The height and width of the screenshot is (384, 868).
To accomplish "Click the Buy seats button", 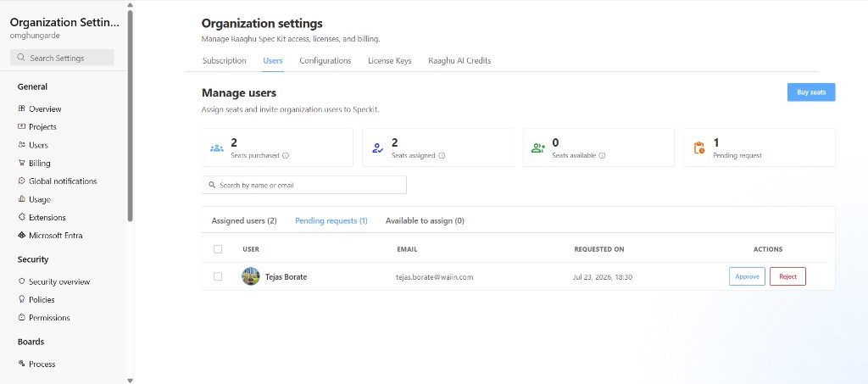I will 811,92.
